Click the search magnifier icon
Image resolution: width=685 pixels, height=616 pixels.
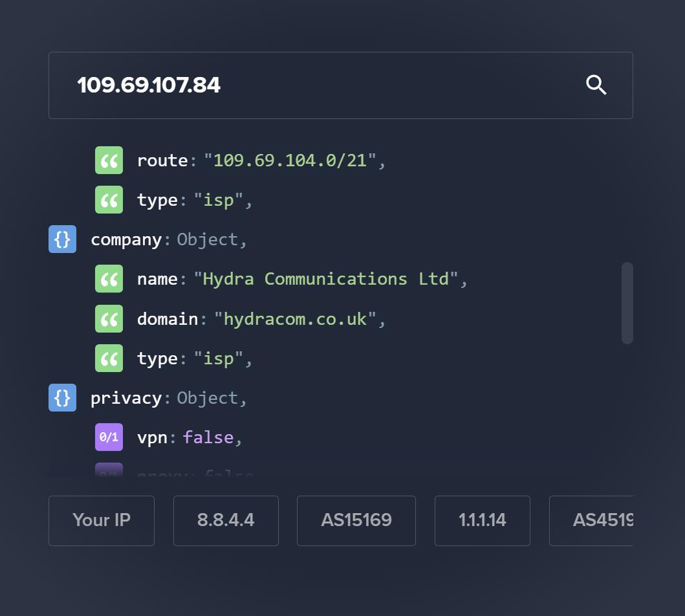(x=596, y=85)
